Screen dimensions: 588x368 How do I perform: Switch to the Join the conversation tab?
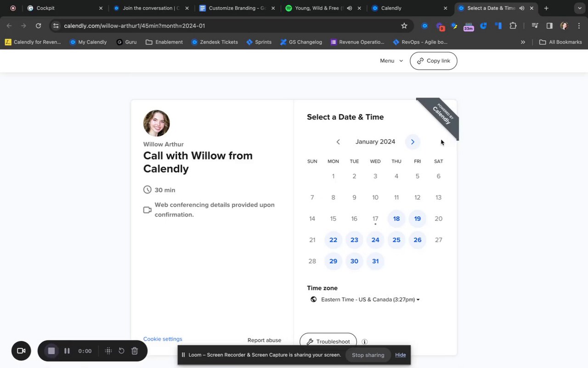click(x=151, y=8)
